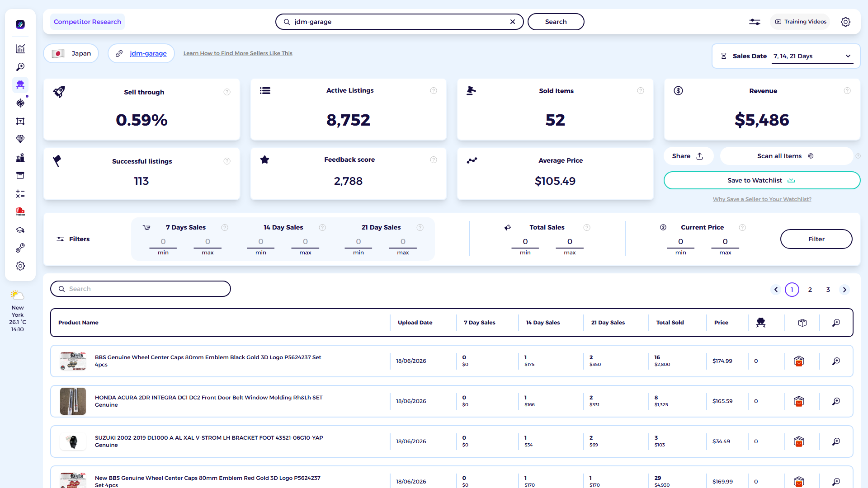Image resolution: width=868 pixels, height=488 pixels.
Task: Open the store window sidebar icon
Action: coord(20,175)
